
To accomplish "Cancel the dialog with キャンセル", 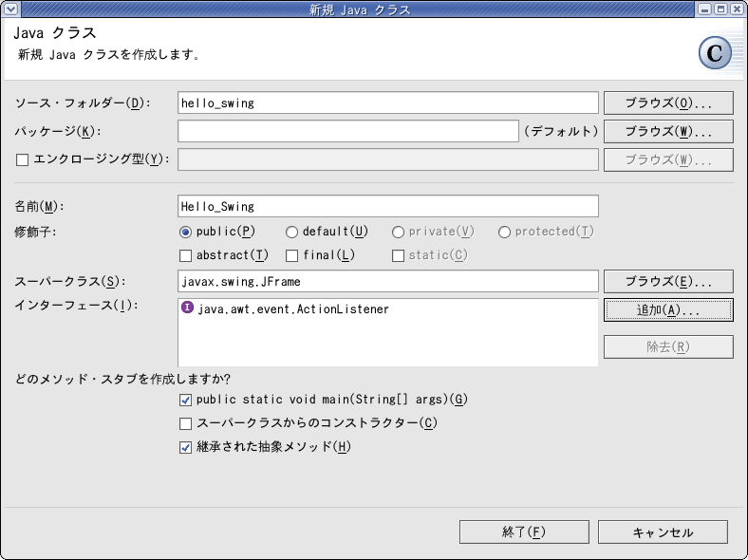I will click(x=663, y=532).
